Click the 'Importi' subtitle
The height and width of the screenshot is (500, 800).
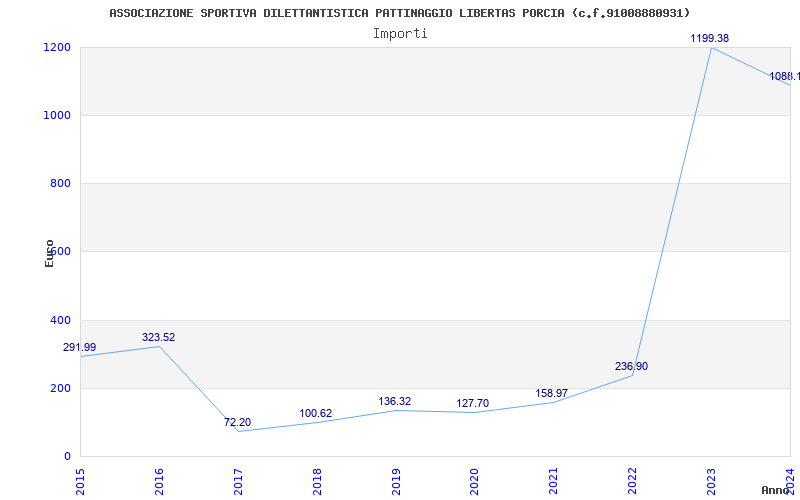coord(400,34)
